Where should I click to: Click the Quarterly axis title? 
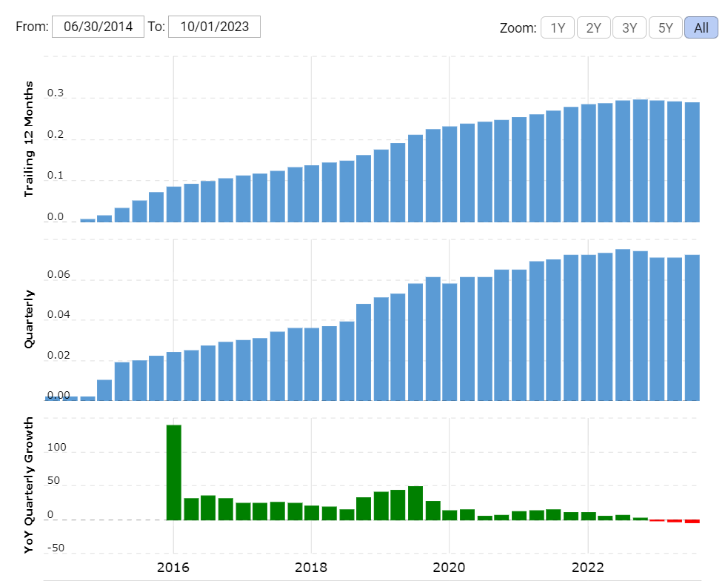coord(29,319)
